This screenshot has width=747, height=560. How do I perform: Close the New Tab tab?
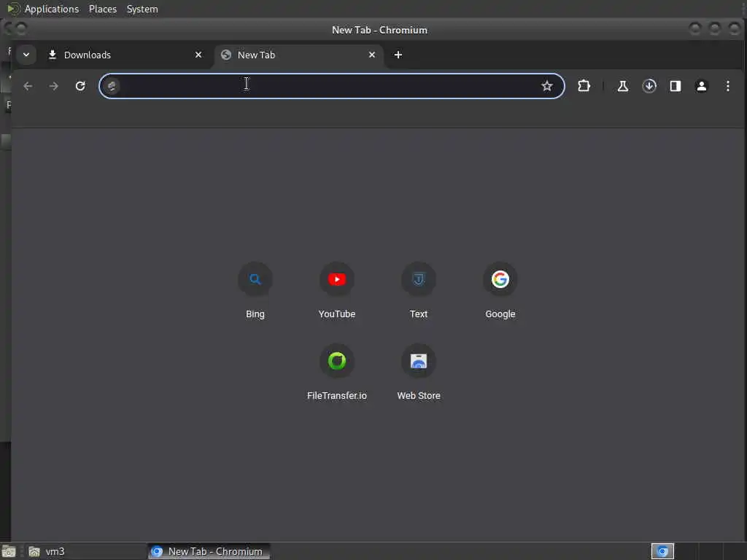[x=372, y=55]
